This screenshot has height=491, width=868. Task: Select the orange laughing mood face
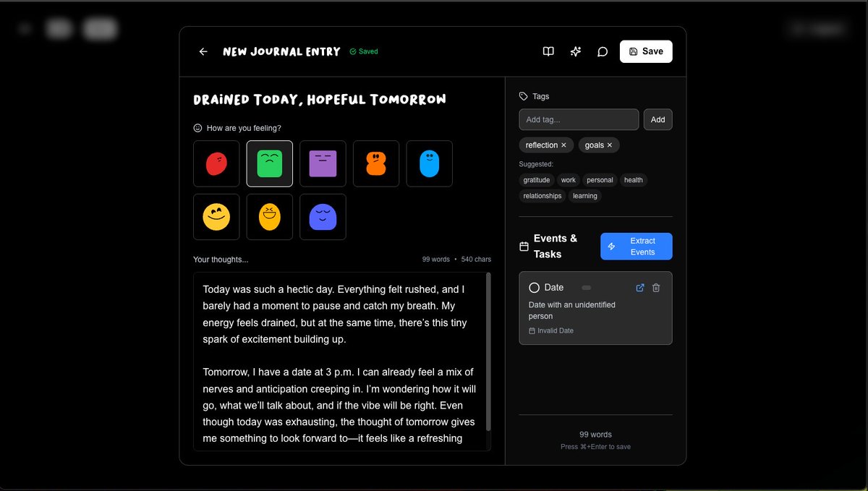(x=270, y=217)
